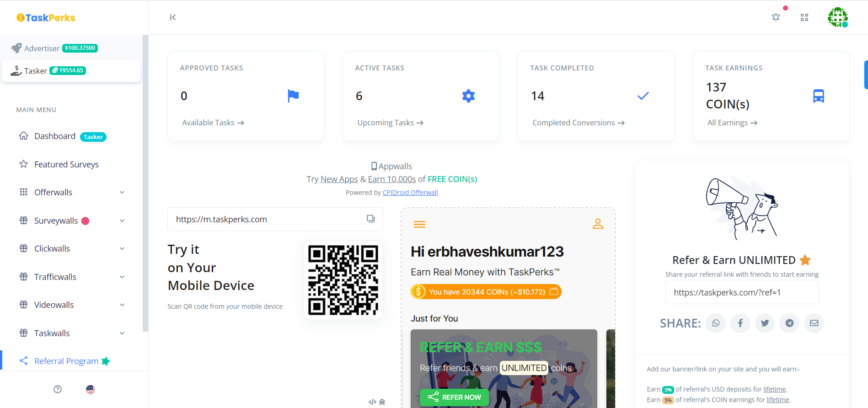This screenshot has height=408, width=868.
Task: Open the All Earnings link
Action: (x=733, y=123)
